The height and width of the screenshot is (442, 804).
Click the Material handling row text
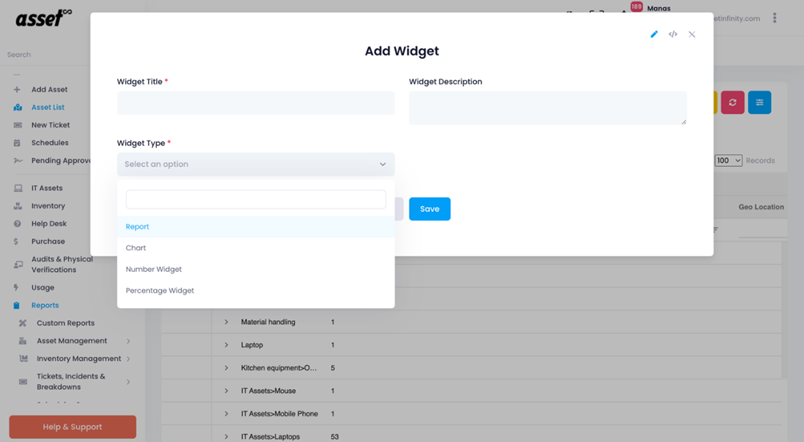[x=268, y=322]
